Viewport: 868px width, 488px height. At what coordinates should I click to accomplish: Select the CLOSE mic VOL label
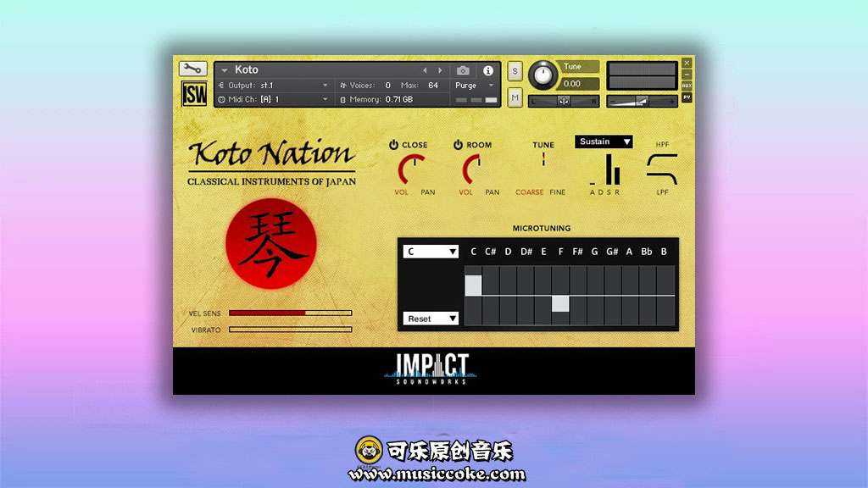pyautogui.click(x=401, y=192)
